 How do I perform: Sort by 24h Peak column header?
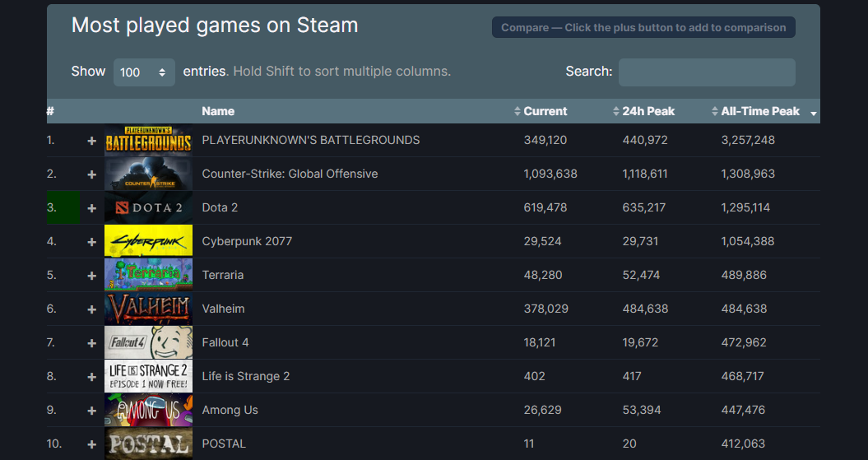point(648,111)
